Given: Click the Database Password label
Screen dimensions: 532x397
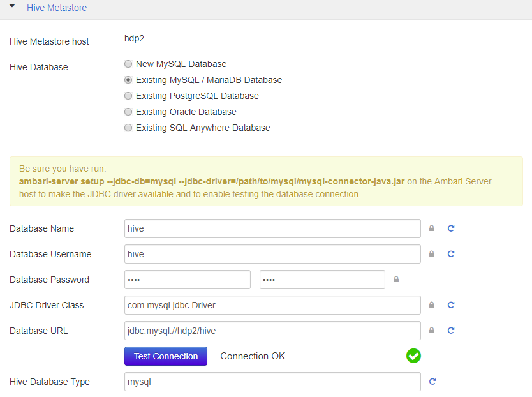Looking at the screenshot, I should 49,280.
